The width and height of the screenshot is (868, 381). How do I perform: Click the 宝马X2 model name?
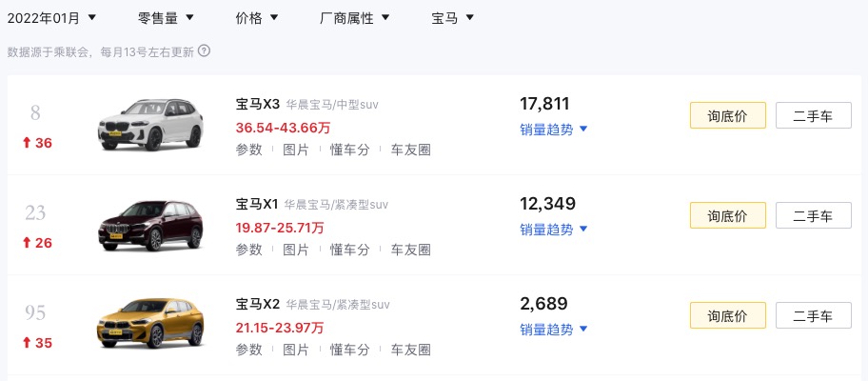(x=258, y=304)
